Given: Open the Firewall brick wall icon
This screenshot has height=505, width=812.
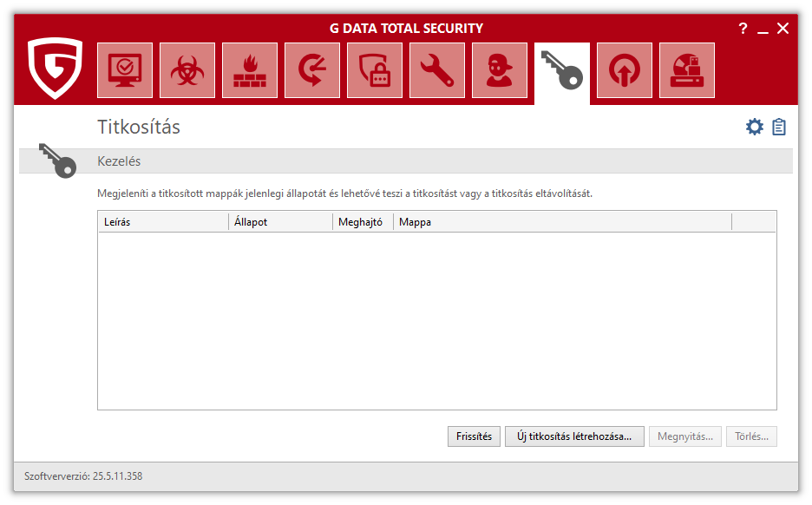Looking at the screenshot, I should point(250,70).
